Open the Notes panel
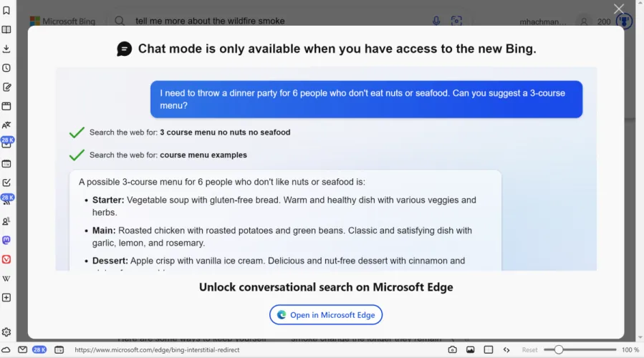Viewport: 644px width, 358px height. tap(6, 87)
